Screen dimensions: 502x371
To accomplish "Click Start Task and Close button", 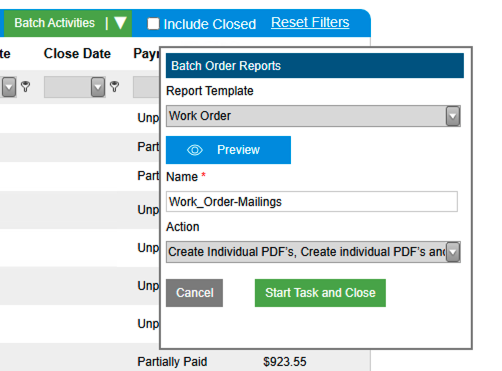I will click(320, 293).
